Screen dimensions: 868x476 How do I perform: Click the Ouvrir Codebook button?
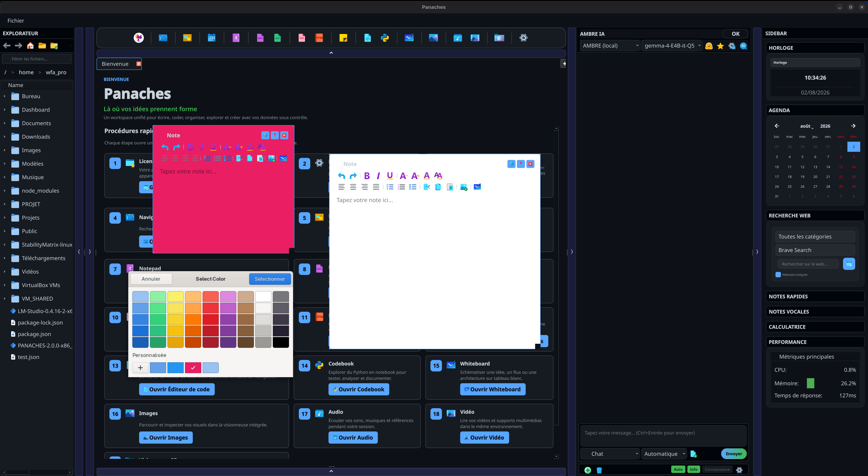coord(359,389)
